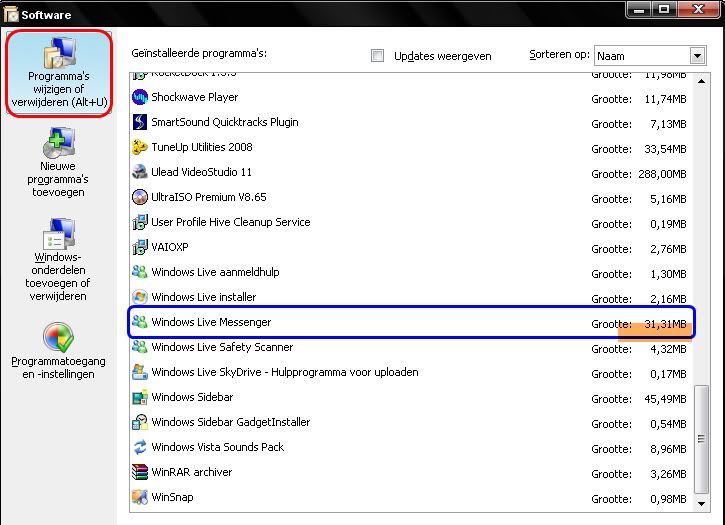Click the Software window title icon
Image resolution: width=725 pixels, height=525 pixels.
(10, 14)
